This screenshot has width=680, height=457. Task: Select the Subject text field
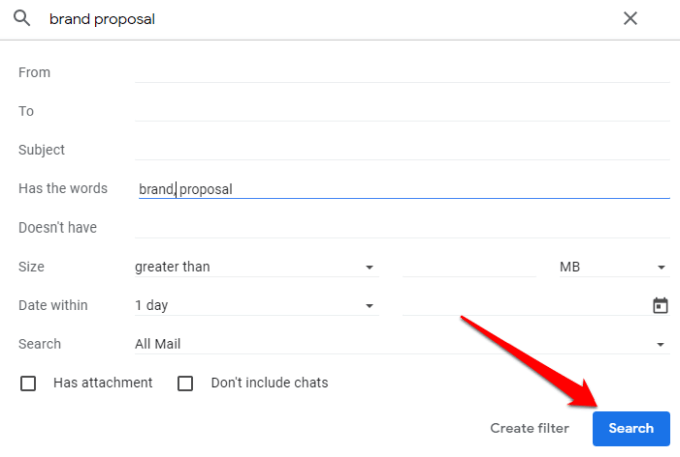pos(400,150)
